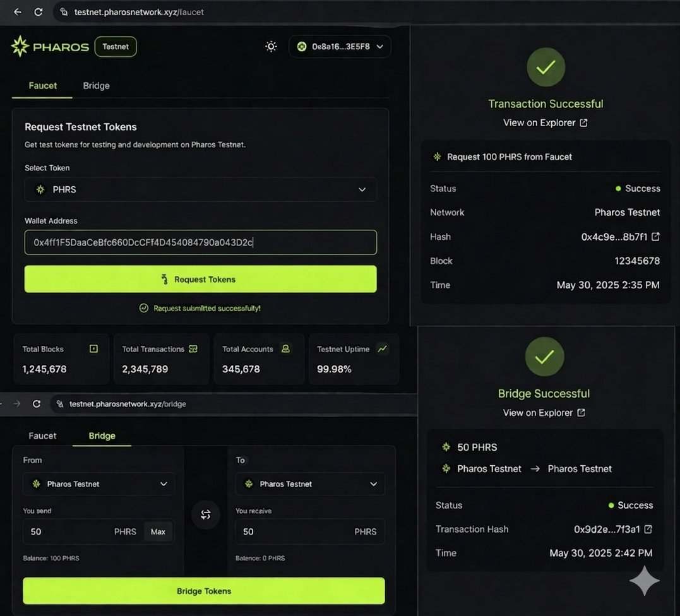The image size is (680, 616).
Task: Reload the faucet page
Action: pyautogui.click(x=38, y=12)
